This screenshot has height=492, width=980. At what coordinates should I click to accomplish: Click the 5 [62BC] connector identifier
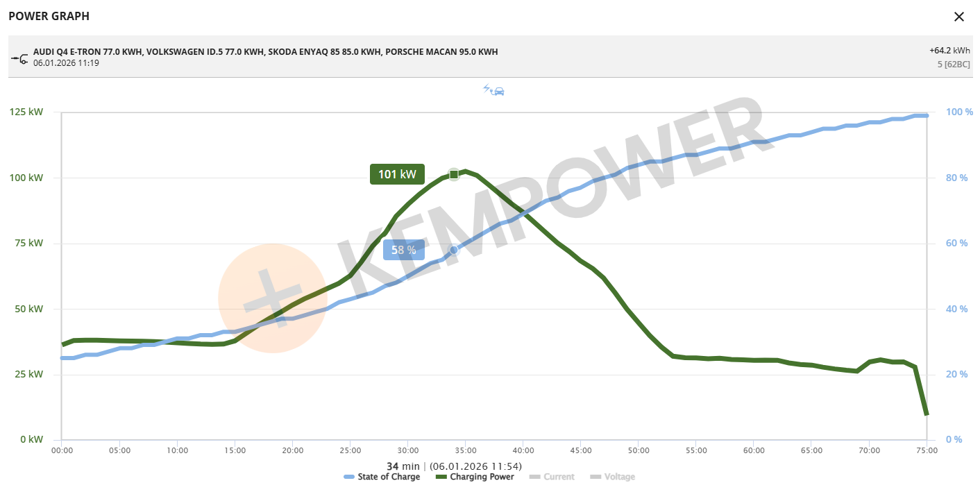pyautogui.click(x=954, y=65)
